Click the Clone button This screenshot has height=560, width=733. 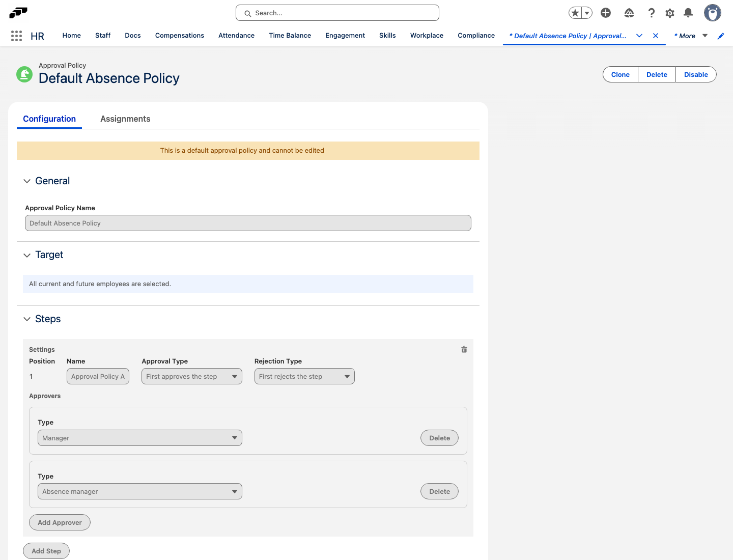[x=621, y=74]
